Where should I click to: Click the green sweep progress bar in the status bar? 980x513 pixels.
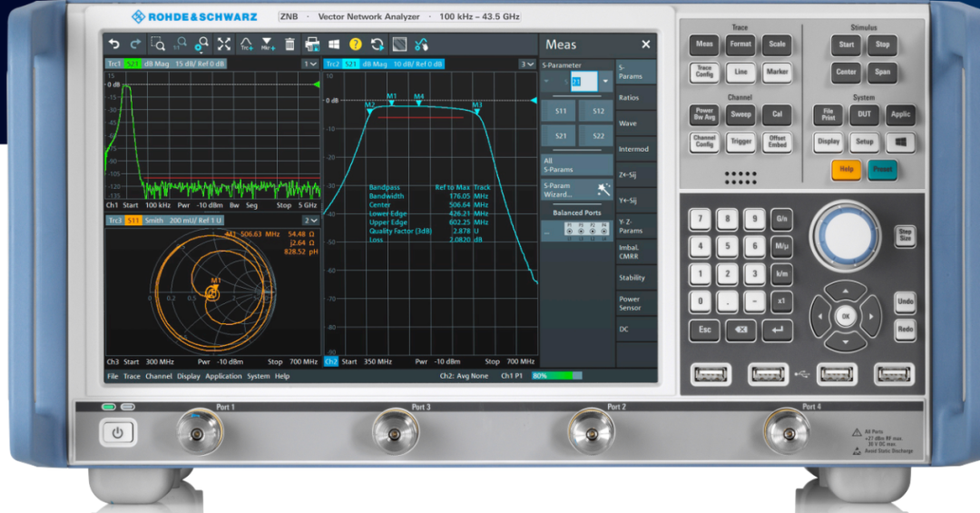click(557, 376)
